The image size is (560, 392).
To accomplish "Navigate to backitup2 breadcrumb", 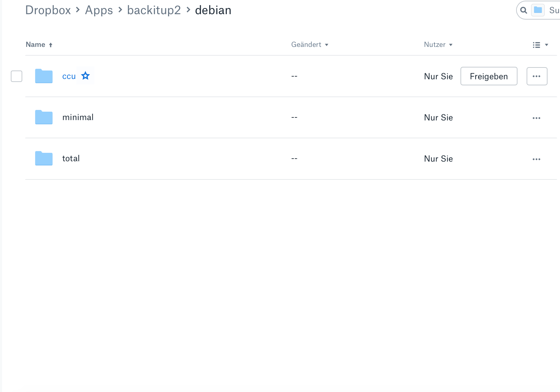I will (x=154, y=10).
